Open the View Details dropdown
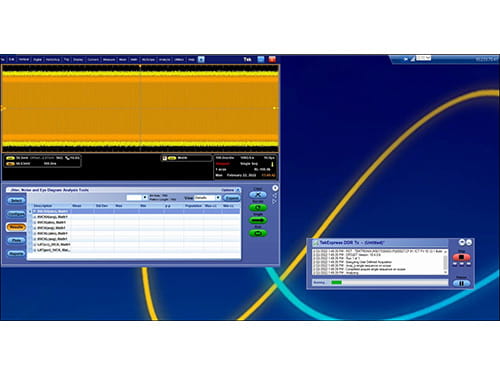 pyautogui.click(x=218, y=198)
